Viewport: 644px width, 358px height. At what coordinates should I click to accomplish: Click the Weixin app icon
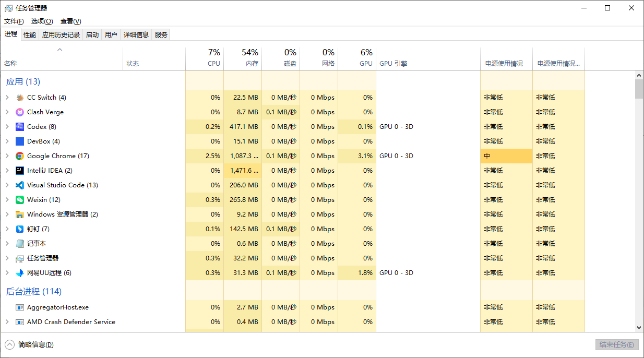pyautogui.click(x=20, y=200)
